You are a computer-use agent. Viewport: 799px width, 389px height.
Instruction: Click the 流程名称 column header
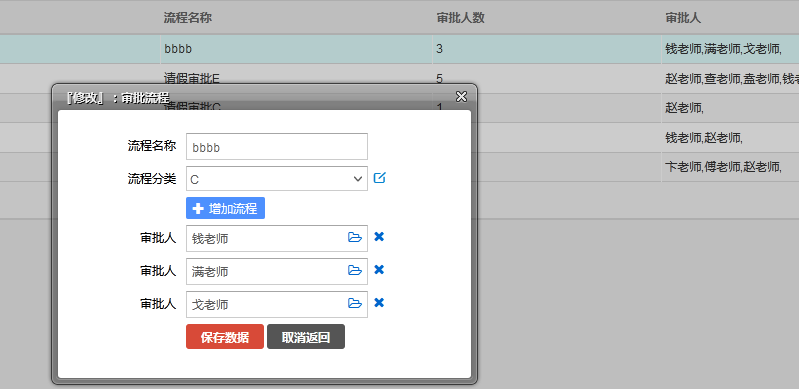[x=188, y=18]
